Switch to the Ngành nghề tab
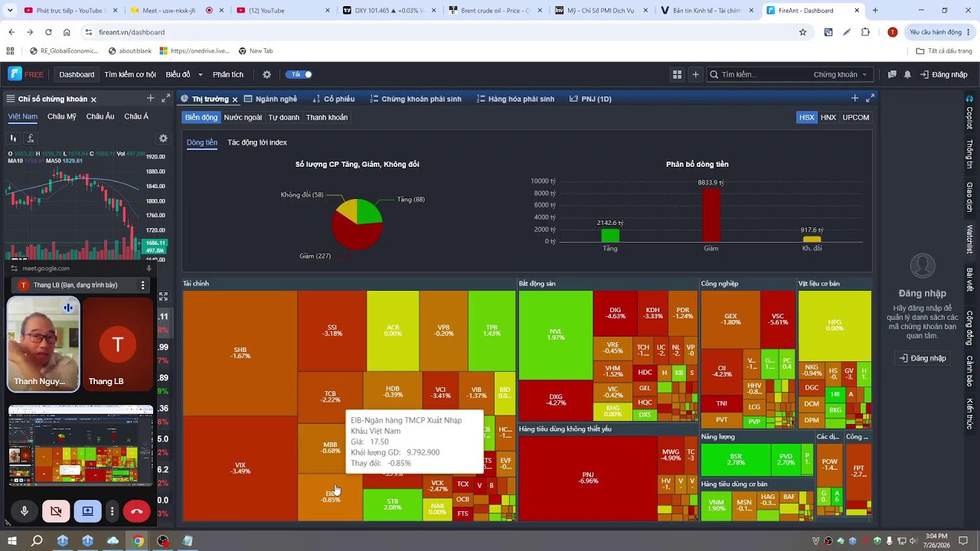 [x=271, y=99]
